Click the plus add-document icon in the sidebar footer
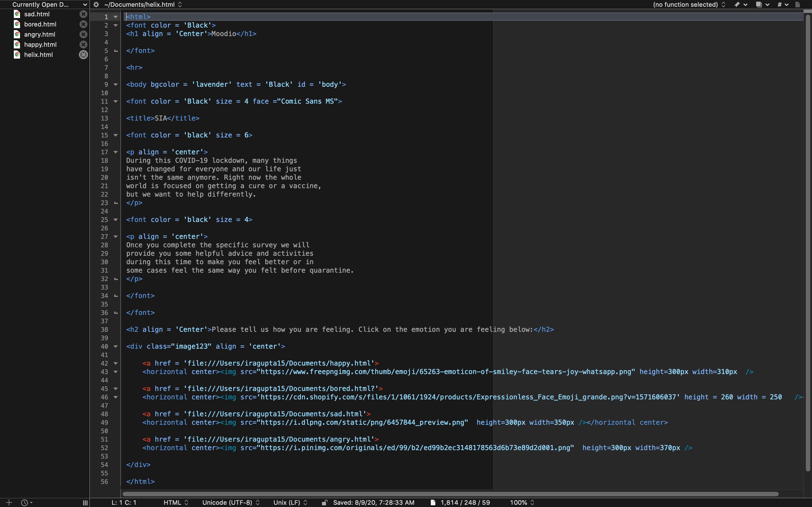This screenshot has width=812, height=507. coord(9,502)
